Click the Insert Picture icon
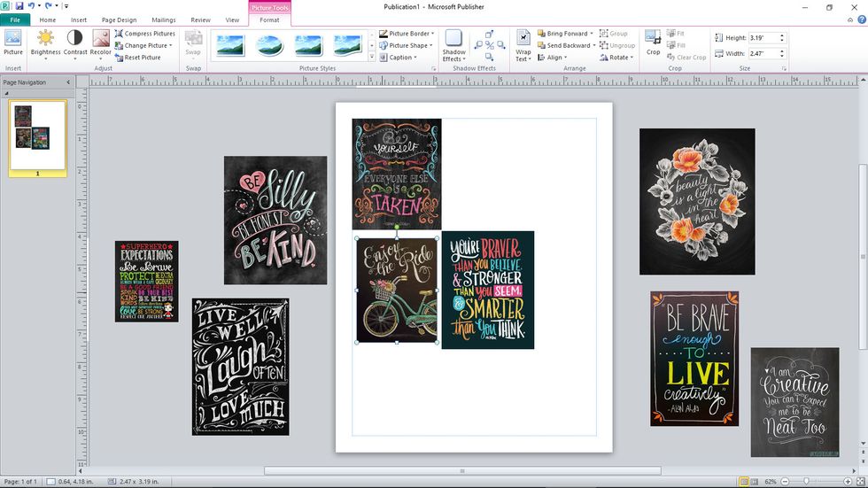 point(12,43)
